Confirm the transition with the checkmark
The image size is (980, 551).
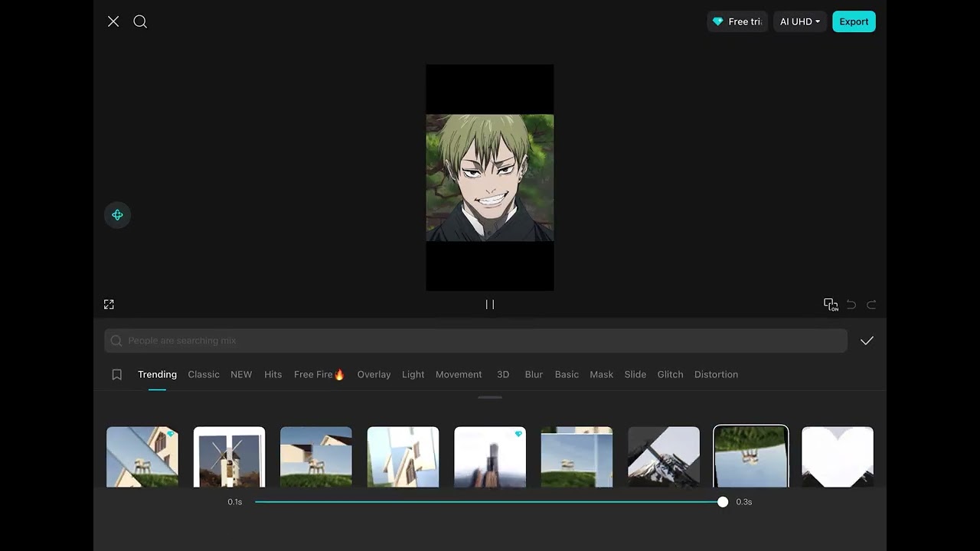(x=867, y=341)
